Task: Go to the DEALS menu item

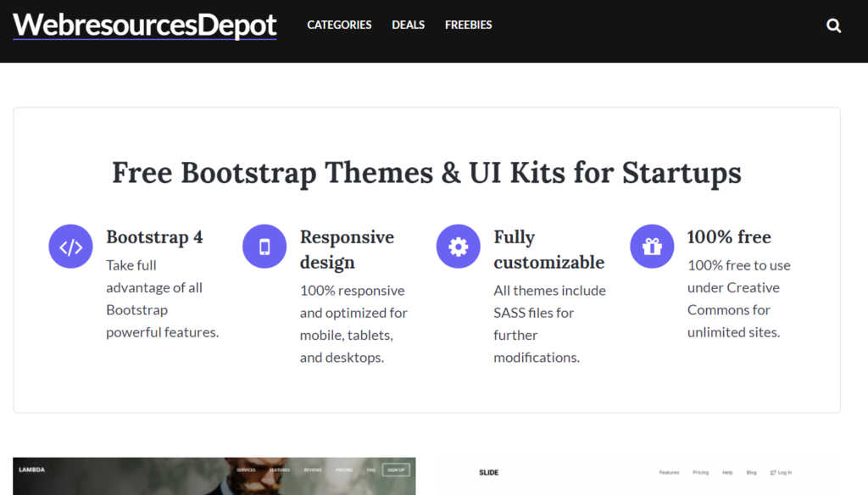Action: pyautogui.click(x=408, y=25)
